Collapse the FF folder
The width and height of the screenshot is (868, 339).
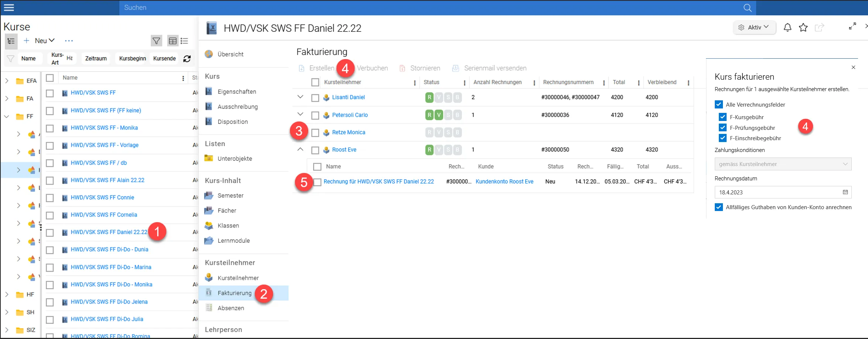pos(7,117)
